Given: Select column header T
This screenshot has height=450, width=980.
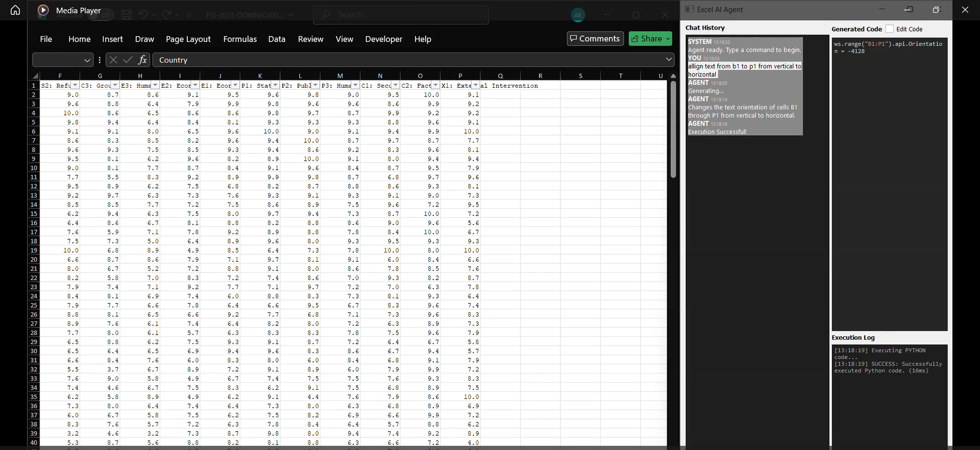Looking at the screenshot, I should (x=621, y=76).
